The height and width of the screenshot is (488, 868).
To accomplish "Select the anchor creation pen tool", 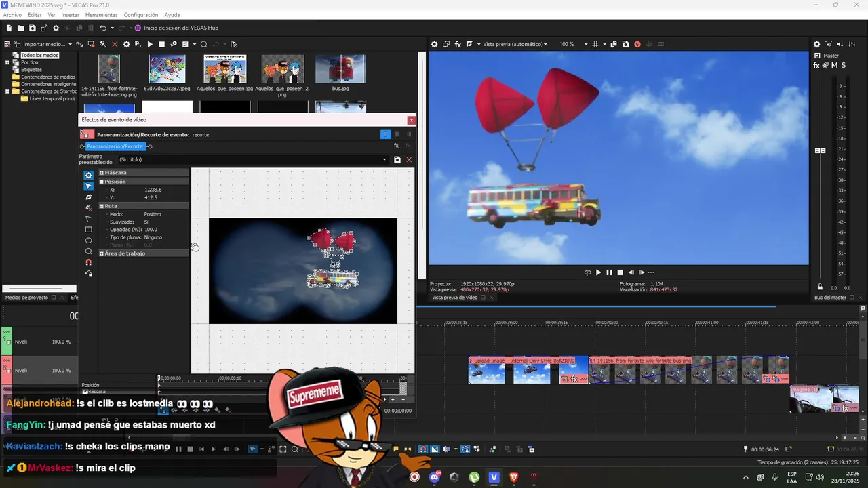I will [x=88, y=197].
